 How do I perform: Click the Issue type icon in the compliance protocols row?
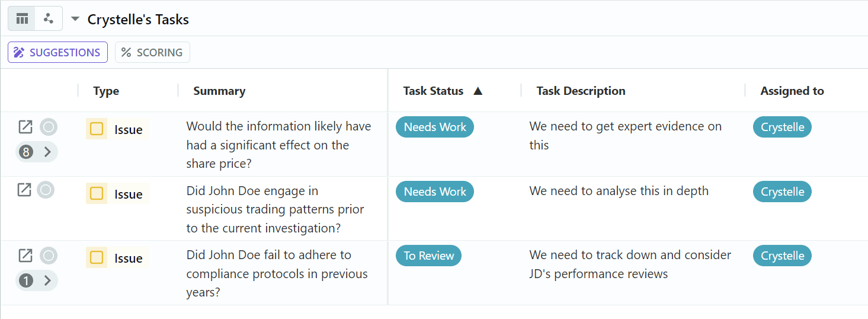tap(97, 257)
